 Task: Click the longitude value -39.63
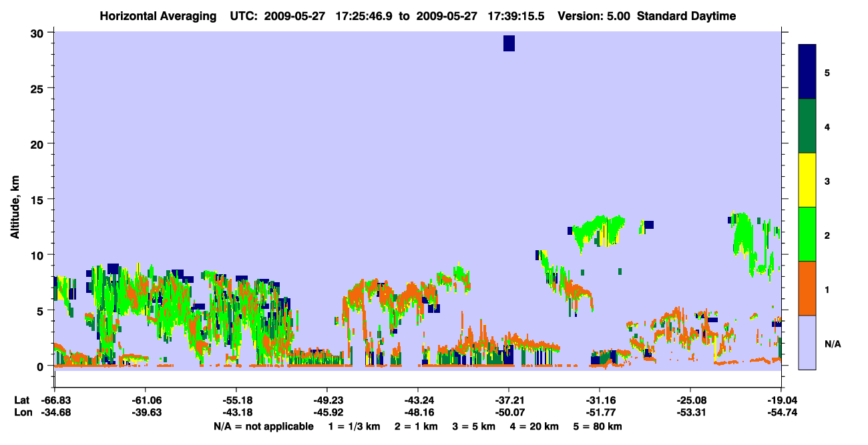pyautogui.click(x=146, y=412)
